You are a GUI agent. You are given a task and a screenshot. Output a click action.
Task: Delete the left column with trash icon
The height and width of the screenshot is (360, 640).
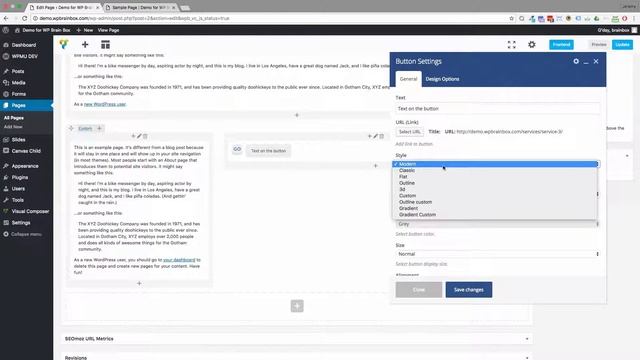point(145,136)
